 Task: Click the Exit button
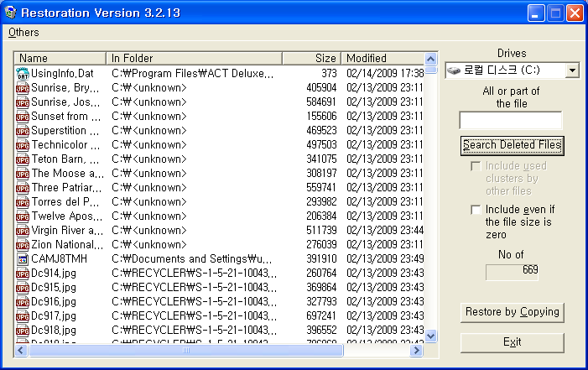(513, 342)
